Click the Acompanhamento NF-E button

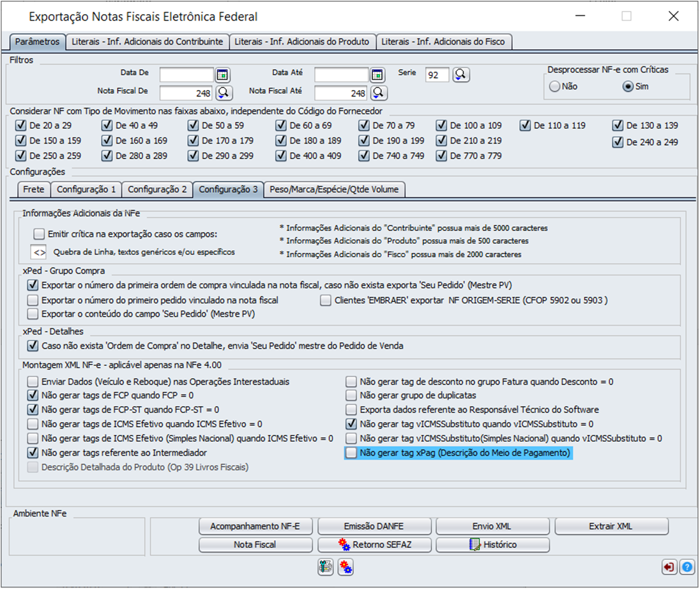click(x=255, y=526)
